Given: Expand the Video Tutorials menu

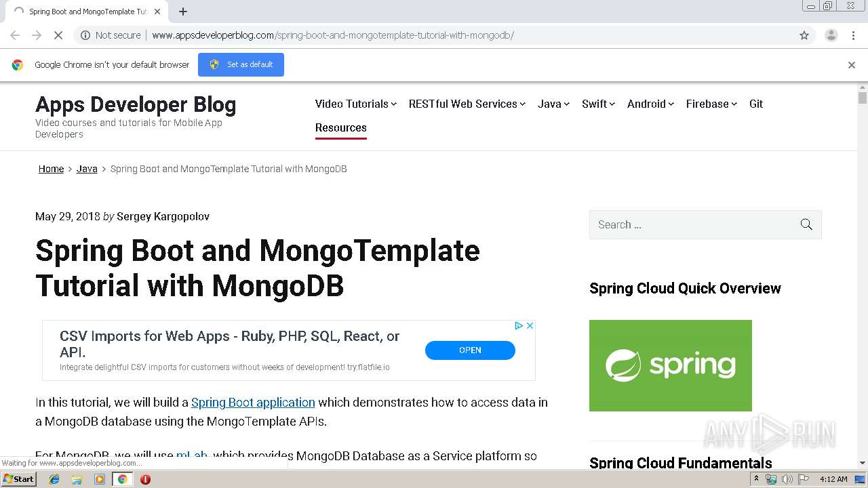Looking at the screenshot, I should [356, 104].
